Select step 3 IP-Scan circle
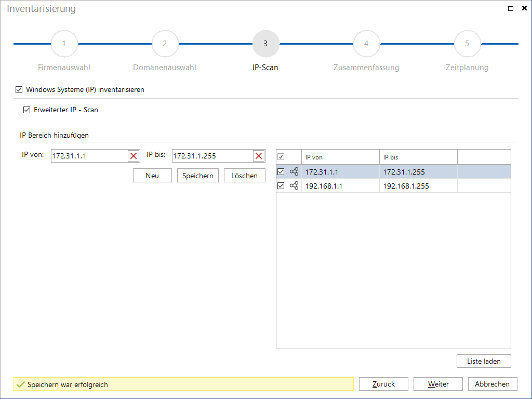Screen dimensions: 532x399 point(265,44)
